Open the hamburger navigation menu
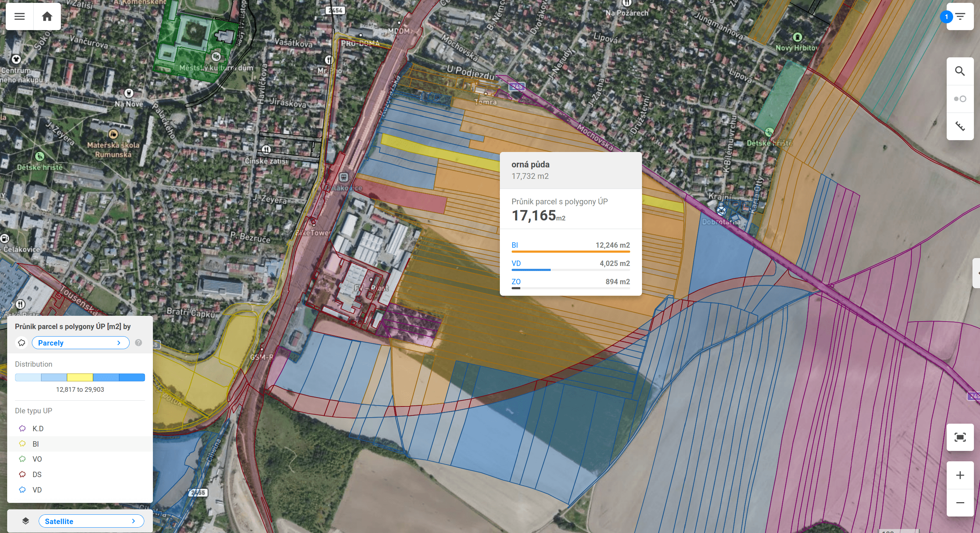This screenshot has height=533, width=980. click(x=19, y=16)
